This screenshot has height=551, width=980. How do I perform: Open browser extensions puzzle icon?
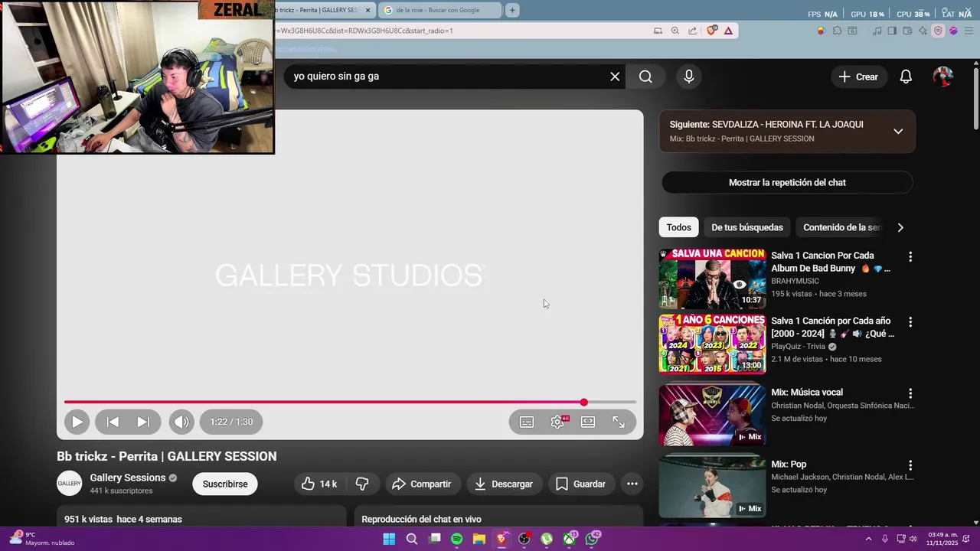[837, 31]
